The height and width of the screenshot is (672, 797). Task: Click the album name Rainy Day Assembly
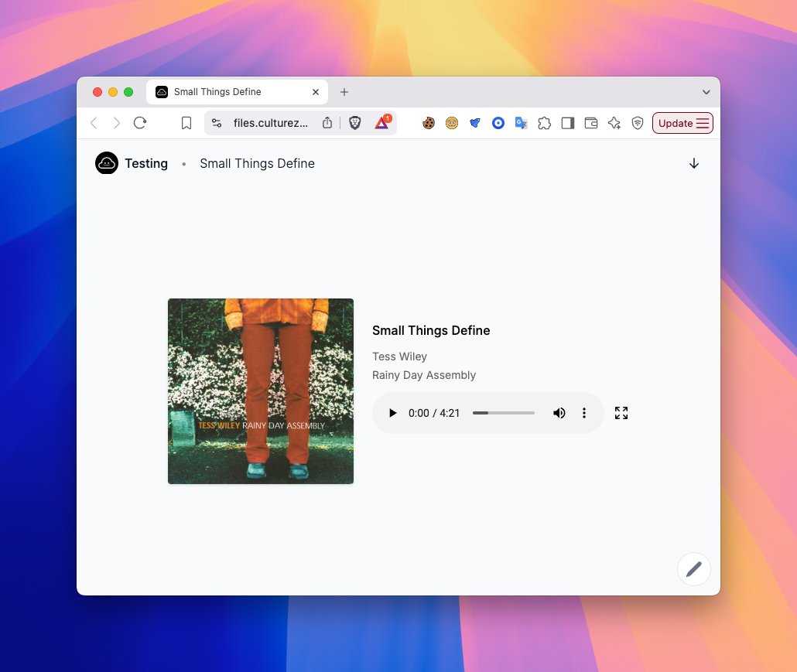[424, 375]
